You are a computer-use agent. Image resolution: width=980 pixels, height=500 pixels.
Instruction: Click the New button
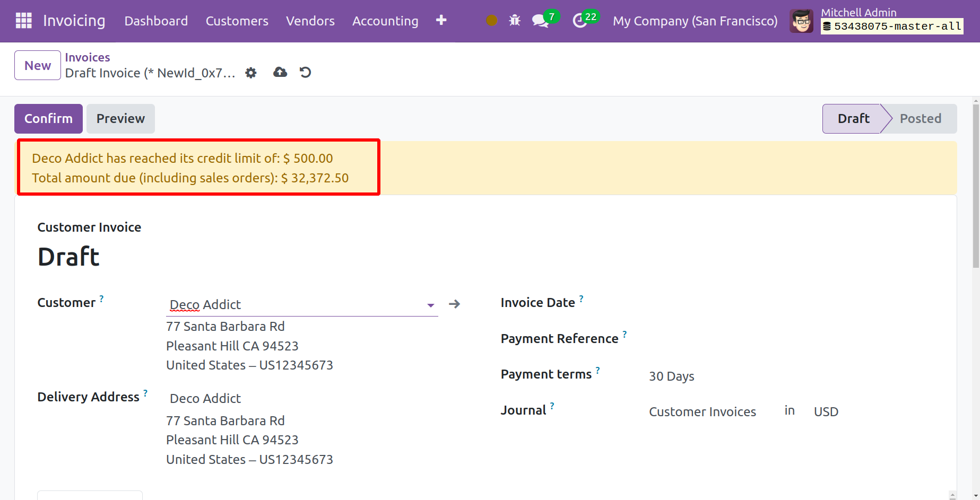tap(38, 65)
